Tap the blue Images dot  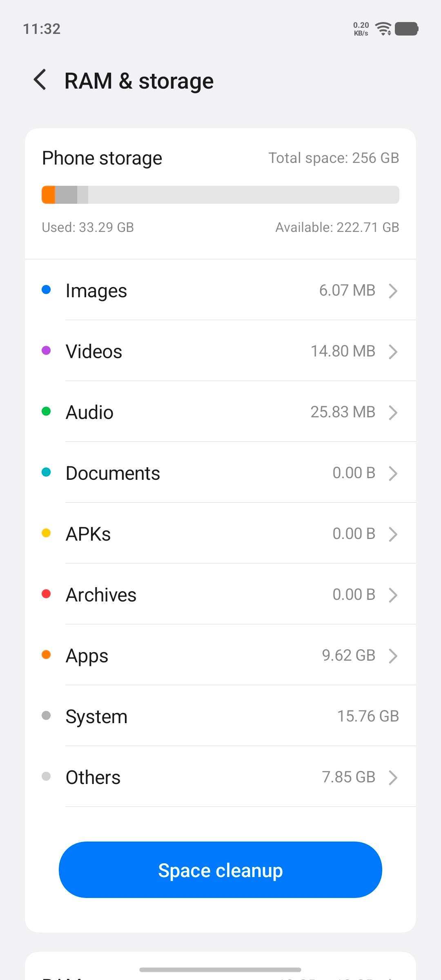46,290
